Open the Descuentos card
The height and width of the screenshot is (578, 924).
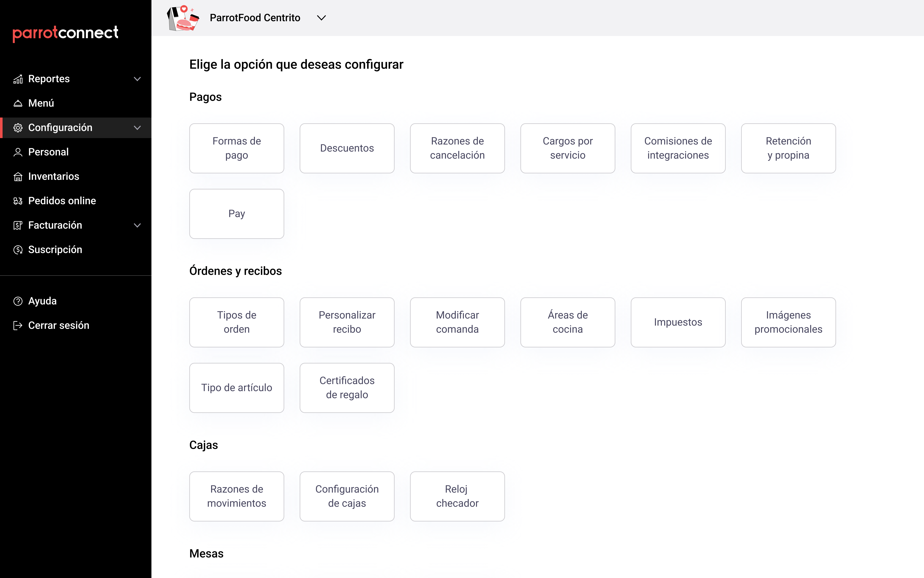[347, 148]
